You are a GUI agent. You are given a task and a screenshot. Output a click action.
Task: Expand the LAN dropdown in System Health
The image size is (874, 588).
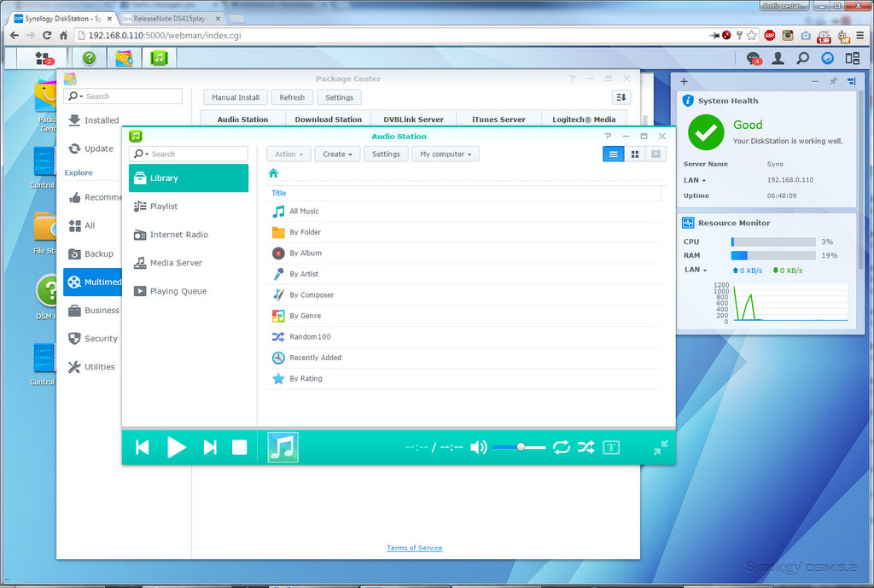[695, 181]
